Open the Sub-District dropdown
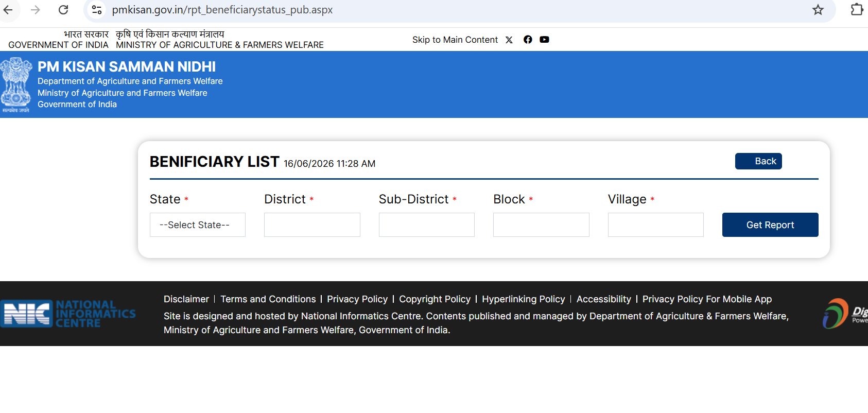Viewport: 868px width, 413px height. [x=427, y=225]
